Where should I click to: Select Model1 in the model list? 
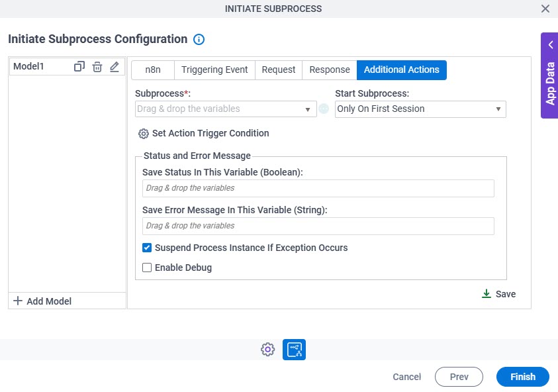coord(28,66)
